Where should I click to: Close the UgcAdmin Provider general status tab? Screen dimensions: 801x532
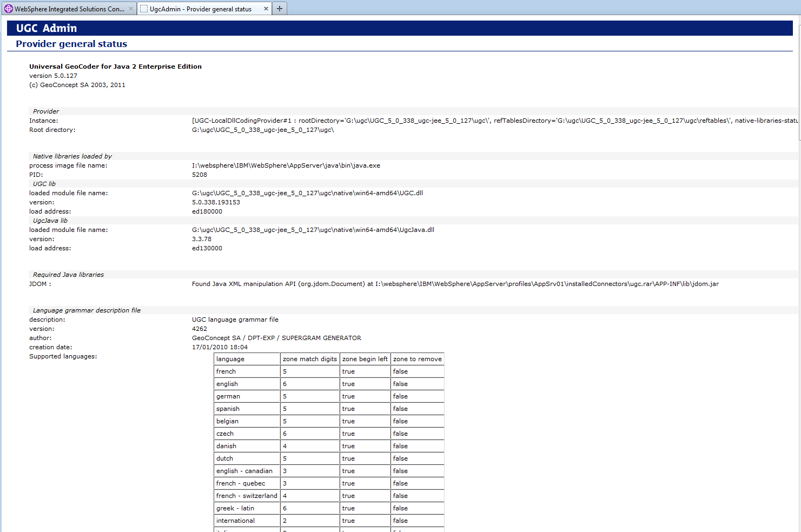click(x=266, y=9)
